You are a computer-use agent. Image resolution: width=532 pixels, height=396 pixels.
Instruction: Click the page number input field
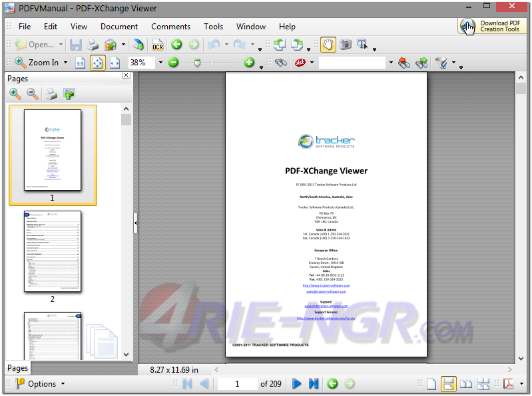237,384
